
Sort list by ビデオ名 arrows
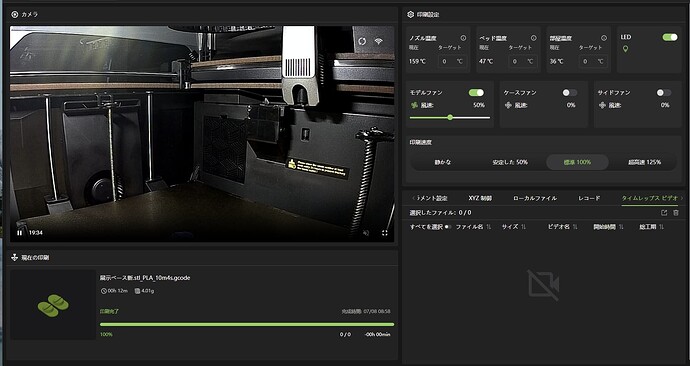point(575,227)
